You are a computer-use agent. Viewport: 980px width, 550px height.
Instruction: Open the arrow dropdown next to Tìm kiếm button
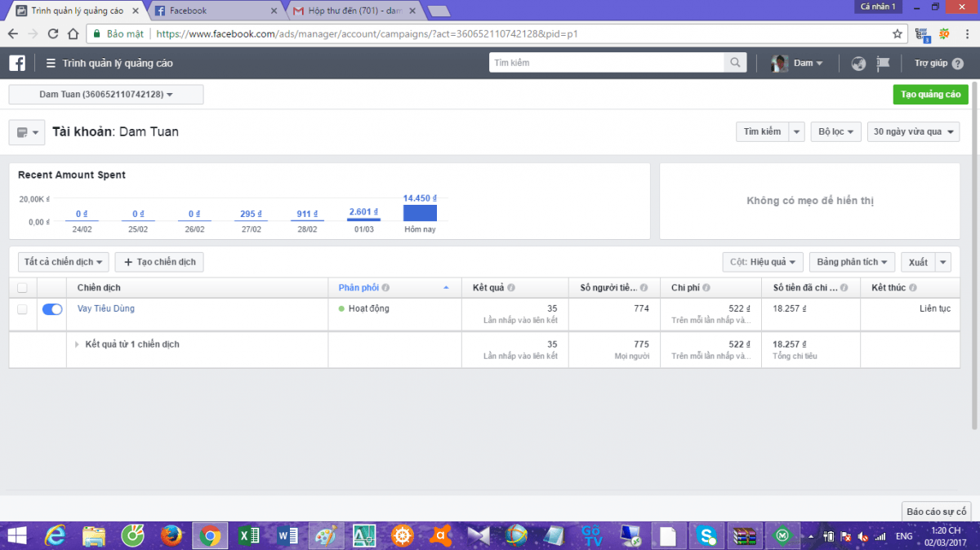pos(797,131)
